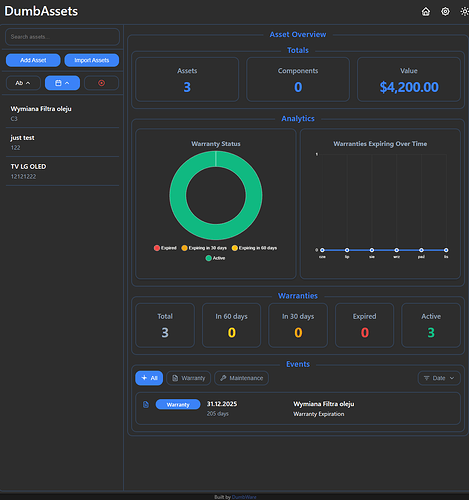This screenshot has width=469, height=500.
Task: Filter events with the All tab
Action: 149,378
